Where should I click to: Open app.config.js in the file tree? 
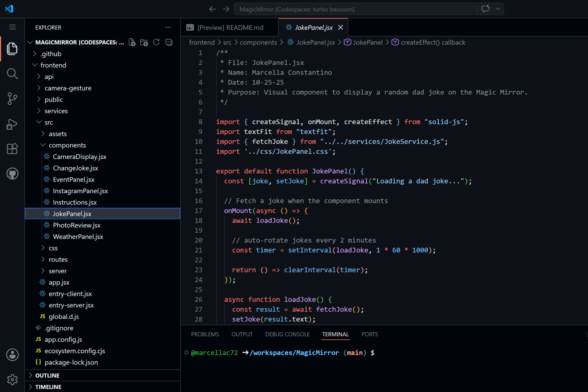coord(103,339)
